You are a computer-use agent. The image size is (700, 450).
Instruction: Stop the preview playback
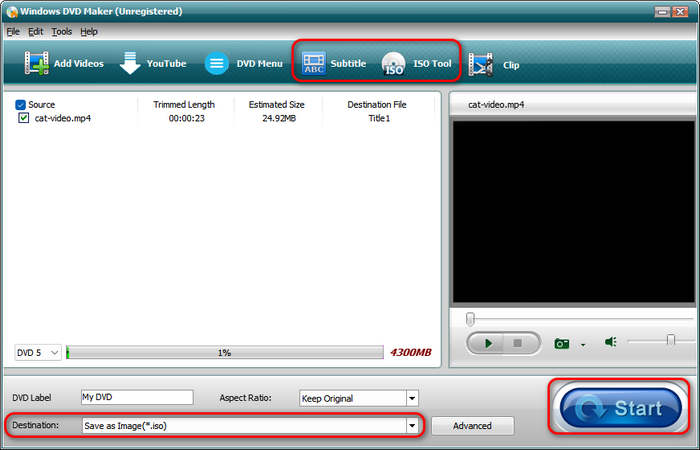coord(518,343)
